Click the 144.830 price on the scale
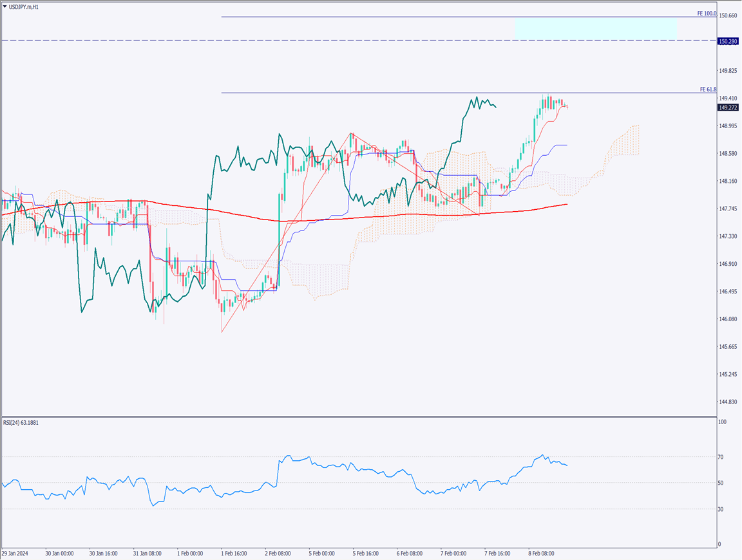The width and height of the screenshot is (742, 560). pyautogui.click(x=728, y=402)
